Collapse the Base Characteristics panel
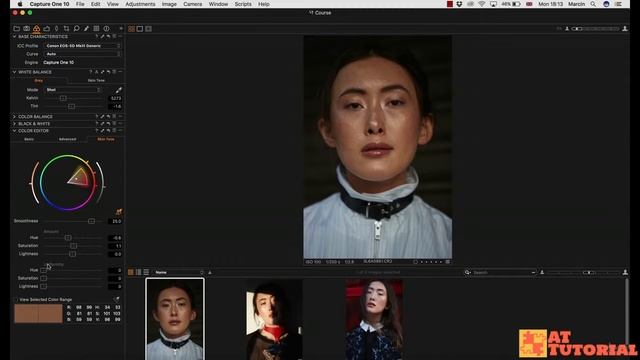The image size is (640, 360). click(x=14, y=36)
